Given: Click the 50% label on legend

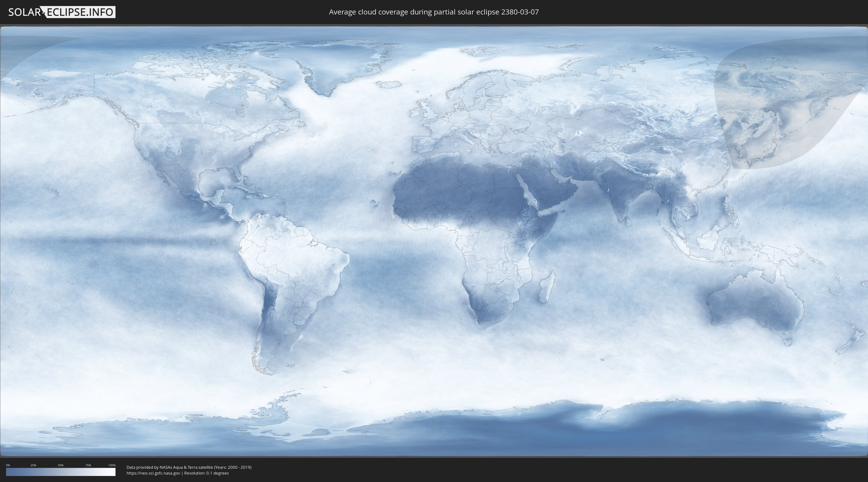Looking at the screenshot, I should [61, 465].
